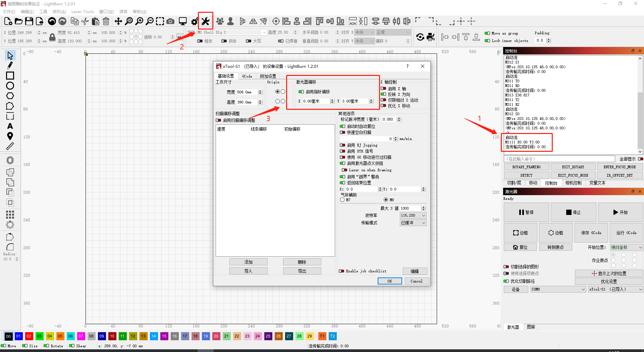Click the Delete trash icon in toolbar
Viewport: 644px width, 352px height.
(106, 21)
